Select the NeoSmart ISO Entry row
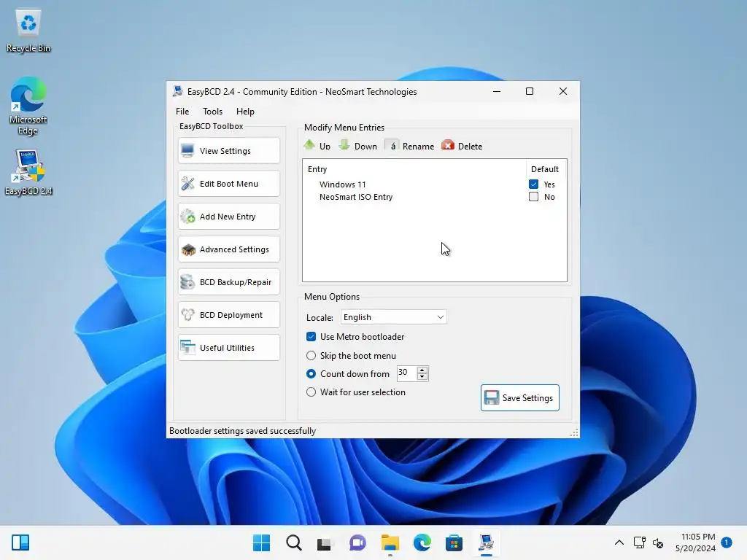This screenshot has height=560, width=747. point(356,197)
